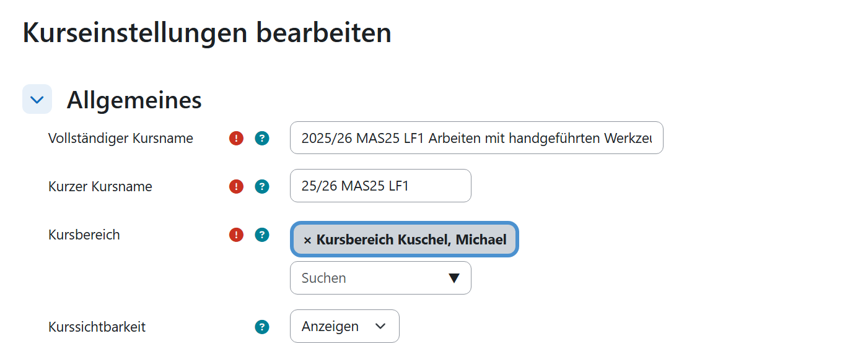Open help for Vollständiger Kursname
This screenshot has width=868, height=349.
coord(262,138)
